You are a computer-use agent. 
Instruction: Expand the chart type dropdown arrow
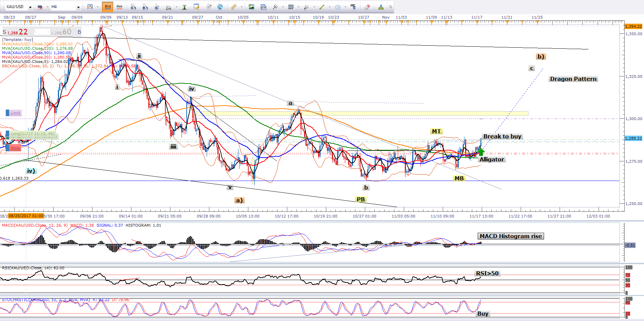click(x=98, y=7)
